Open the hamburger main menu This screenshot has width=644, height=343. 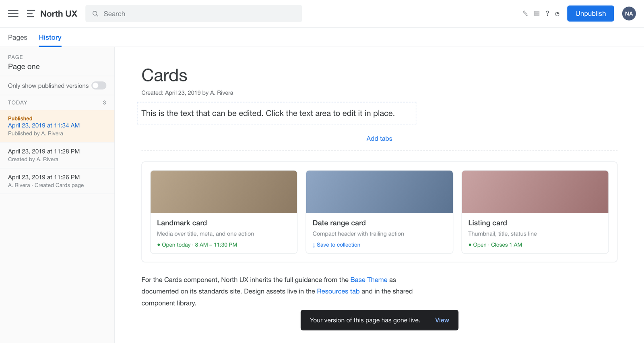[13, 14]
